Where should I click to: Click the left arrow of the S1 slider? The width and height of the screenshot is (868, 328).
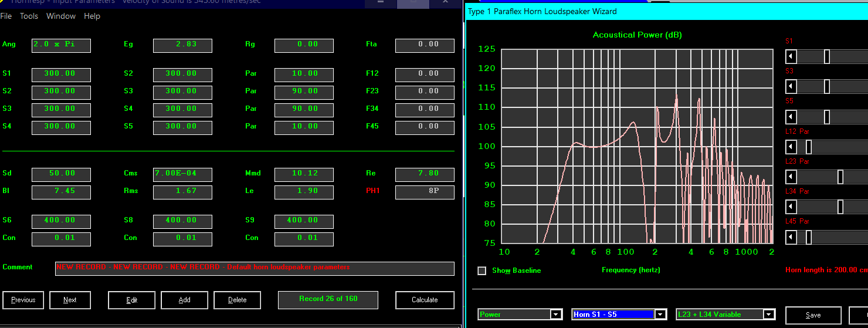[x=791, y=56]
